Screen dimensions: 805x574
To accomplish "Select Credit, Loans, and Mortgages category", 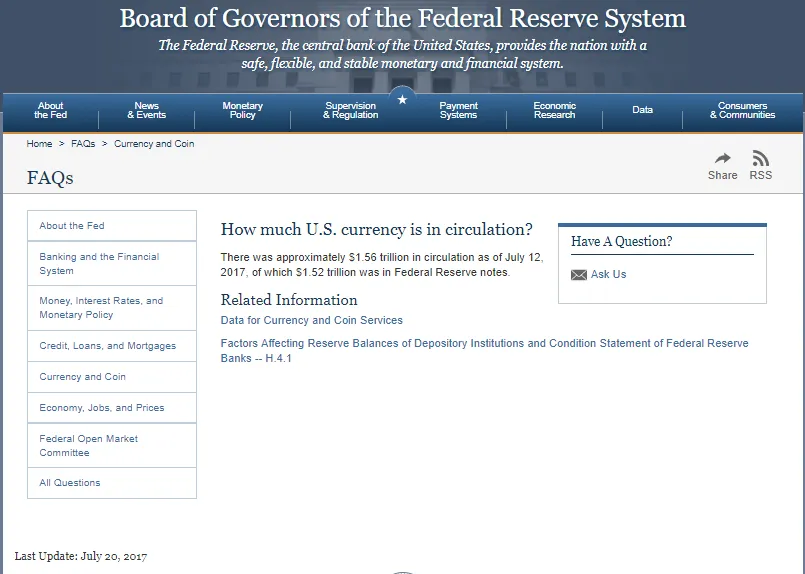I will 112,346.
